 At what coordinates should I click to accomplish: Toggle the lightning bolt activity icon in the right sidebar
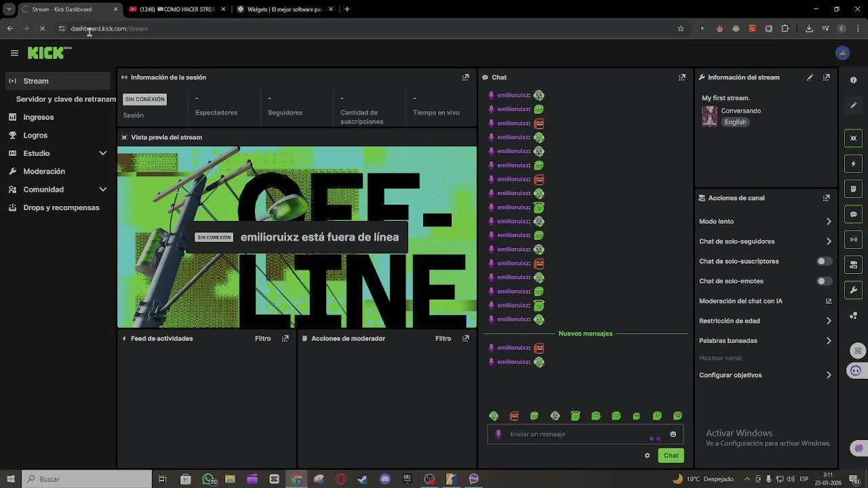(853, 163)
